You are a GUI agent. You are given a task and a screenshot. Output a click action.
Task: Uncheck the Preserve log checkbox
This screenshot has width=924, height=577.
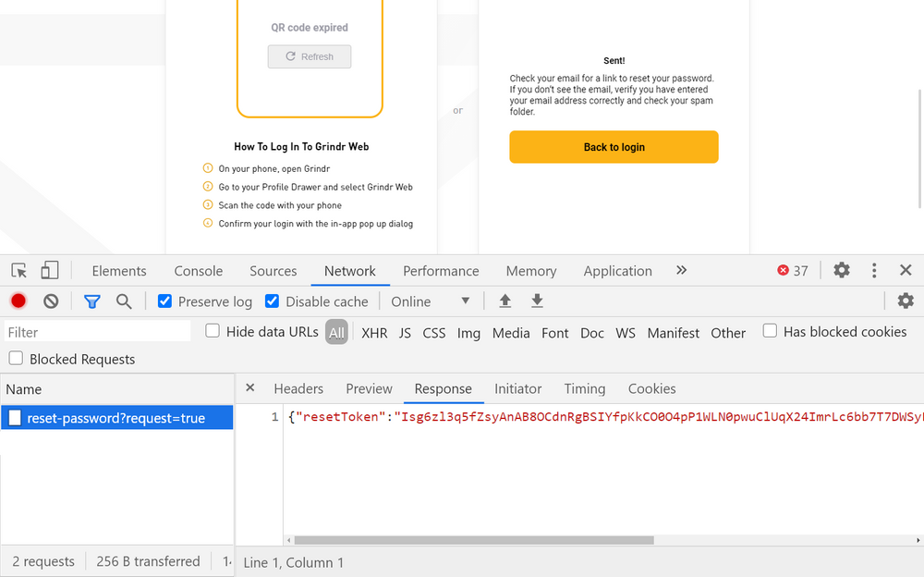tap(164, 301)
